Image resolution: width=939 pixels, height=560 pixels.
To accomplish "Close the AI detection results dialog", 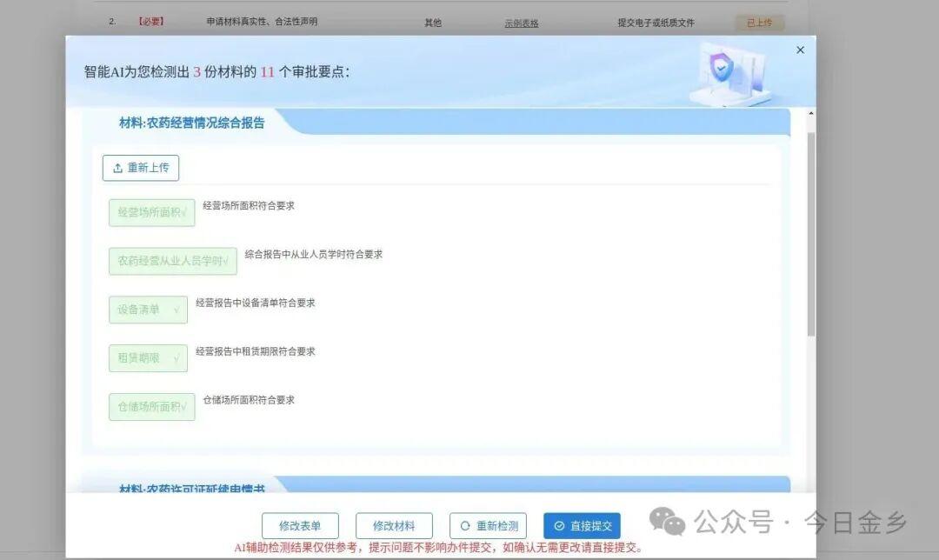I will 800,50.
